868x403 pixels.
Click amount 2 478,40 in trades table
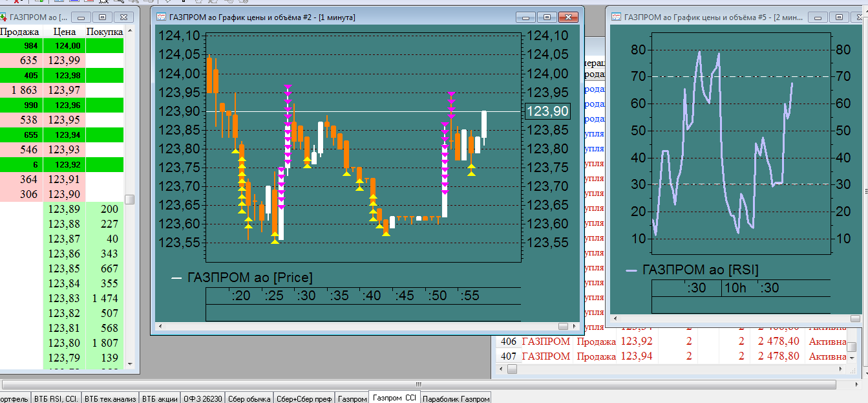(779, 342)
